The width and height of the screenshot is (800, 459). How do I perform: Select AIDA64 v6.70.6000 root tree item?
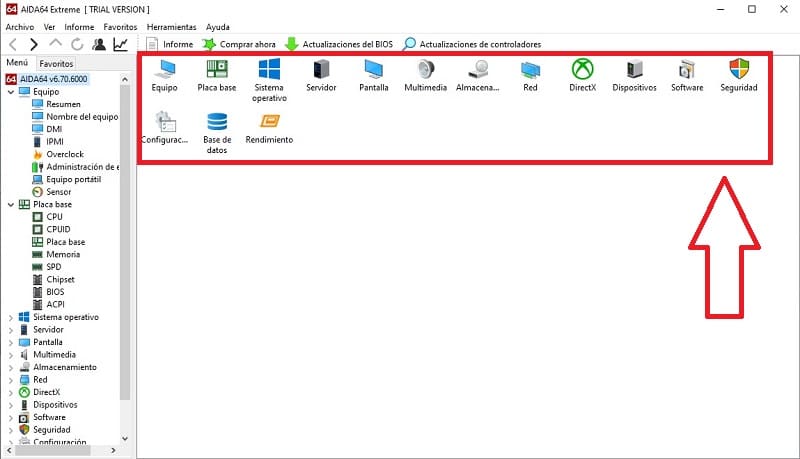(x=47, y=79)
